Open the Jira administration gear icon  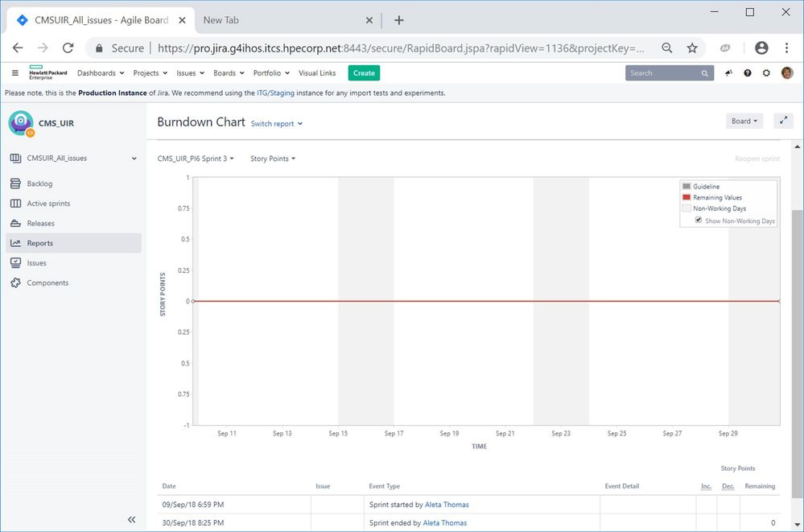[766, 73]
